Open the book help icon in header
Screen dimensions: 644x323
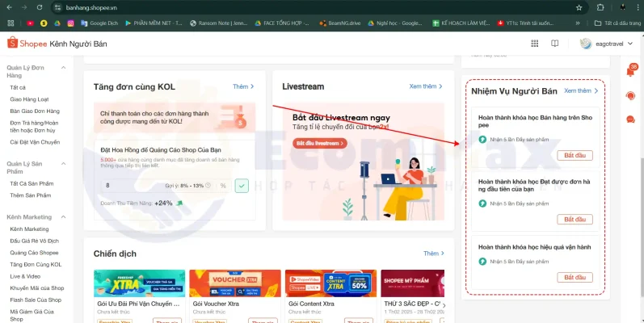[x=555, y=44]
